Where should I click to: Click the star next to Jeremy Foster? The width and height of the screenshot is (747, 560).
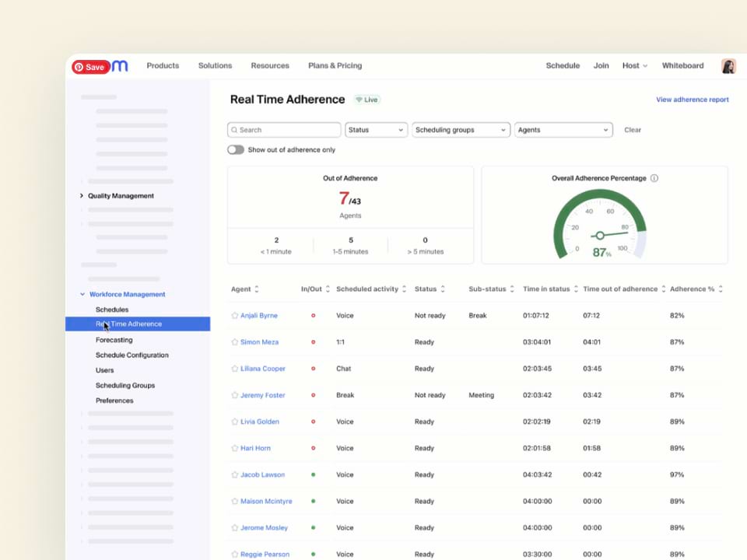pyautogui.click(x=234, y=395)
